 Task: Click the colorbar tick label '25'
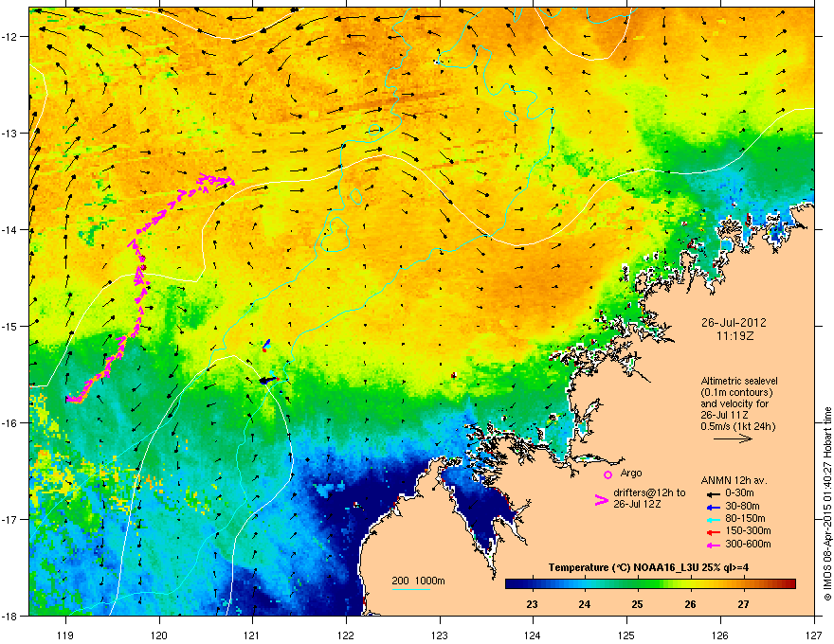tap(637, 604)
